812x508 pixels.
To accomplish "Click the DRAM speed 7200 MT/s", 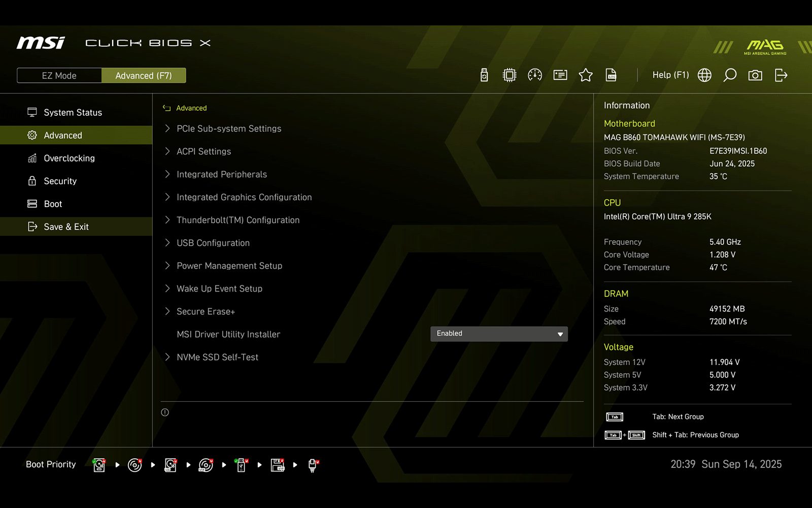I will coord(728,322).
